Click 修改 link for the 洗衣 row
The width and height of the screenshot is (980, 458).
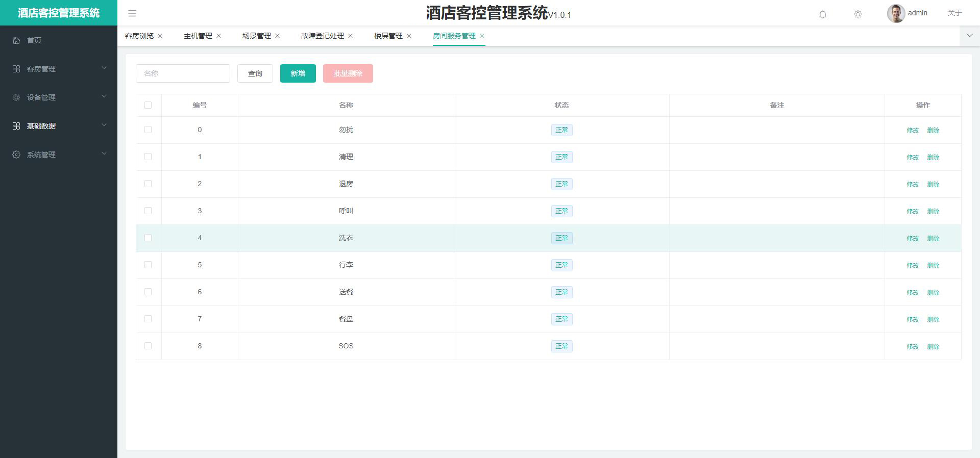click(913, 238)
